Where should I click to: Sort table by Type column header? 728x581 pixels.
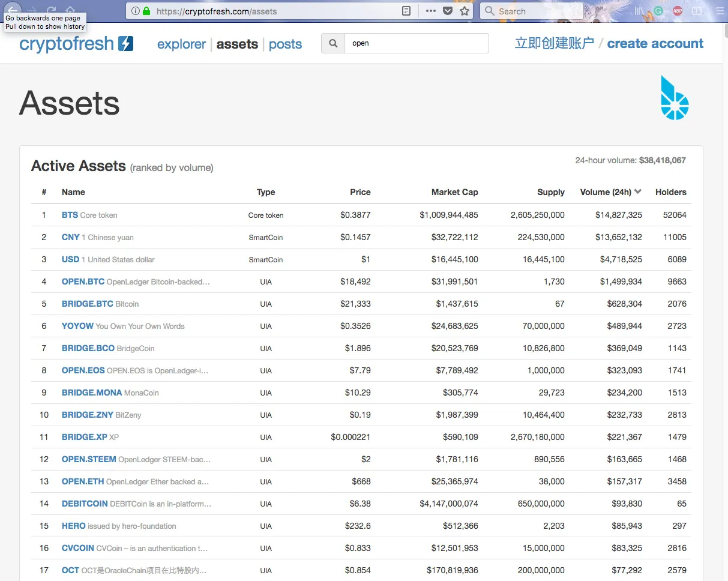[266, 192]
